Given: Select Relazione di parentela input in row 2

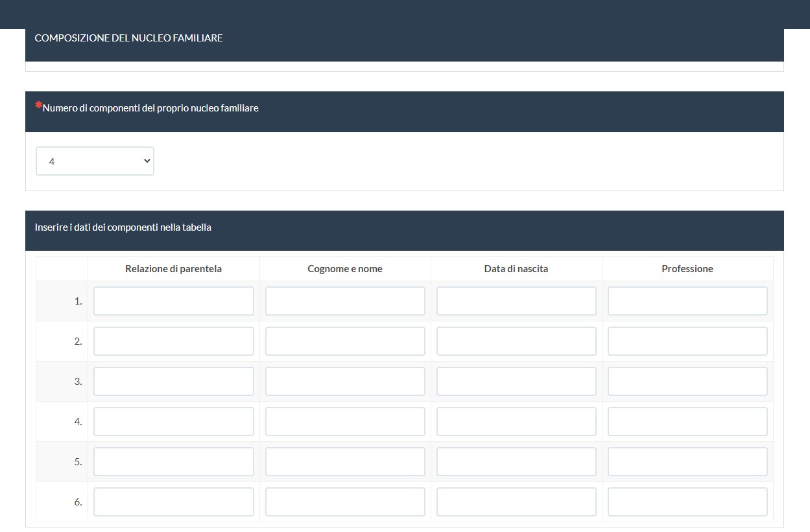Looking at the screenshot, I should [x=174, y=341].
